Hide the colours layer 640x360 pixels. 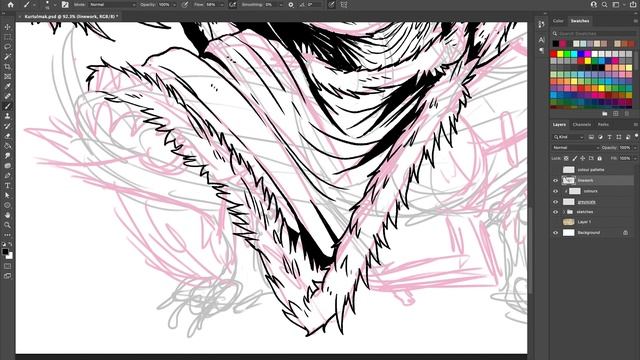pyautogui.click(x=556, y=191)
